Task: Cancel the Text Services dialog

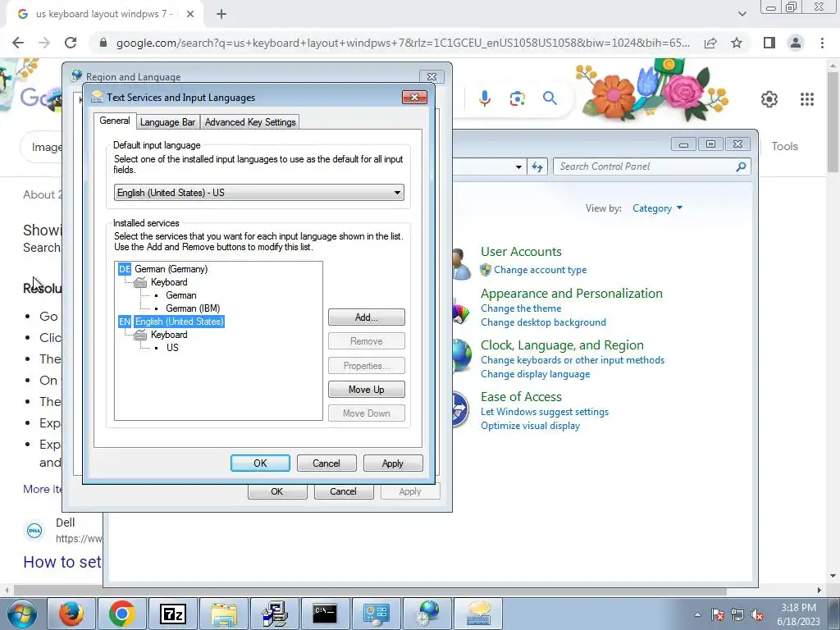Action: point(326,463)
